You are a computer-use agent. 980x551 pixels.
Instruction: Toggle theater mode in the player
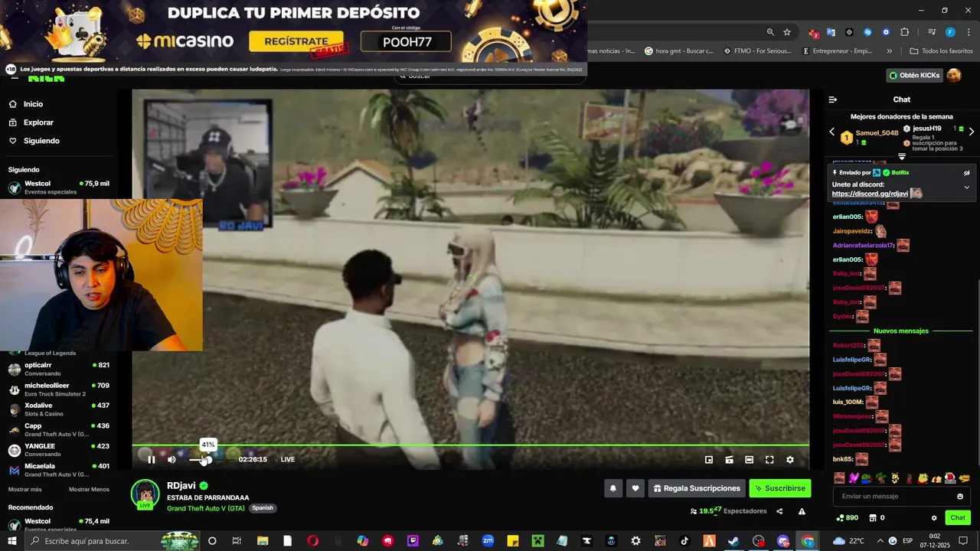pyautogui.click(x=750, y=459)
